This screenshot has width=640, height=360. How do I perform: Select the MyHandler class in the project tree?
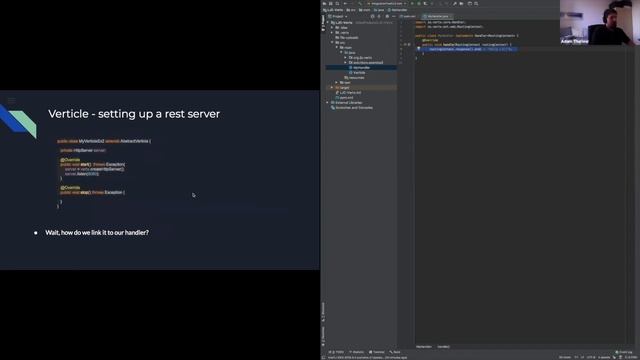(x=359, y=67)
